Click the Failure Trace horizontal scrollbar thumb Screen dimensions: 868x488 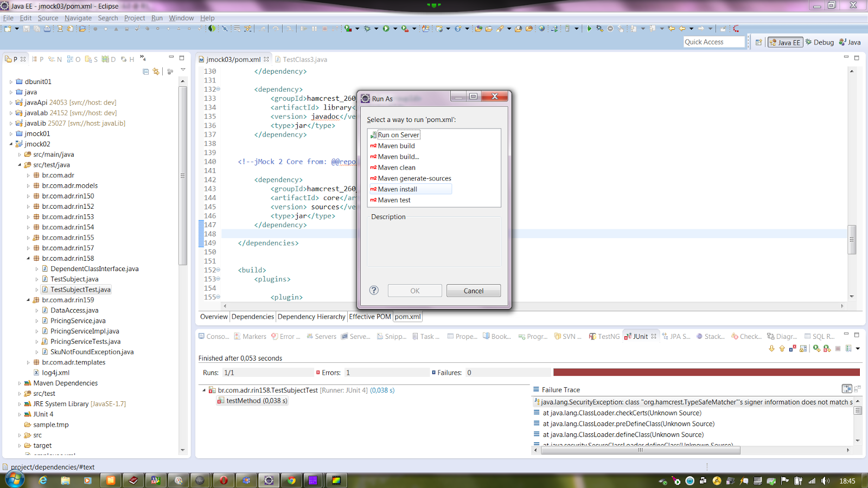click(x=640, y=450)
